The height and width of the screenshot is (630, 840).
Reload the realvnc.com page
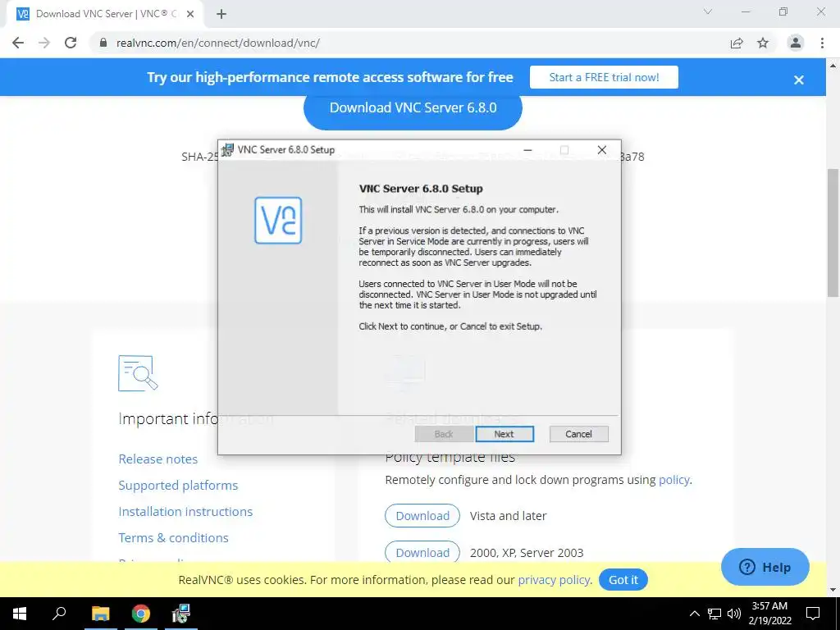71,43
